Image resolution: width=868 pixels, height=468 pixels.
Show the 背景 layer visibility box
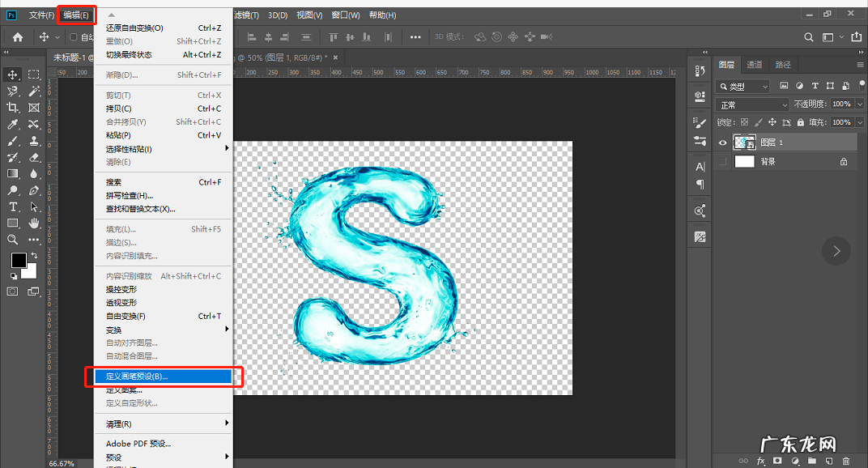tap(723, 162)
